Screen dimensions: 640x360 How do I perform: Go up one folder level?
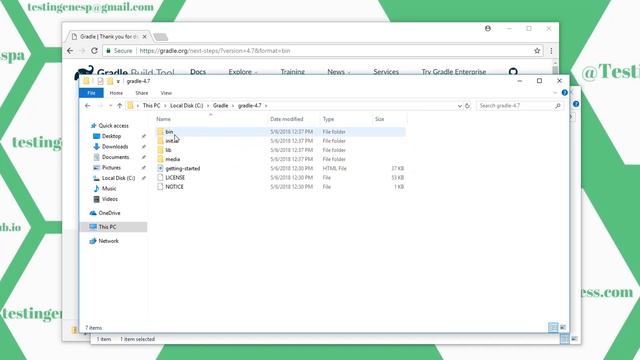[119, 106]
